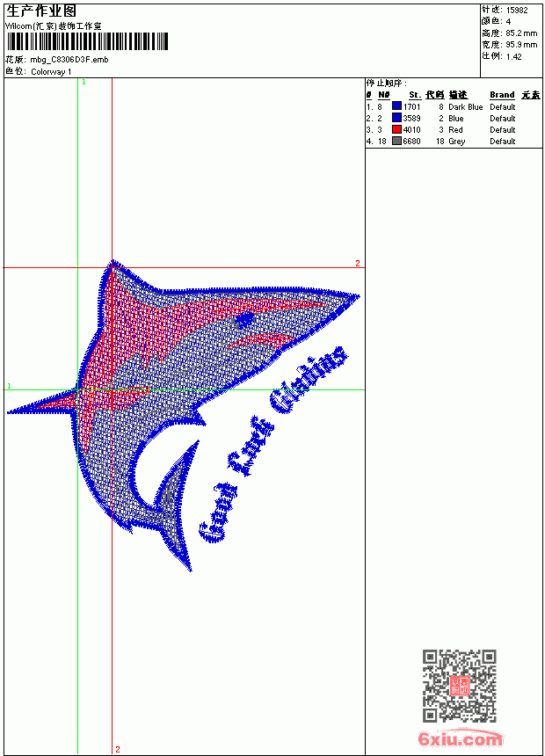The image size is (545, 756).
Task: Click the Colorway 1 label
Action: (51, 72)
